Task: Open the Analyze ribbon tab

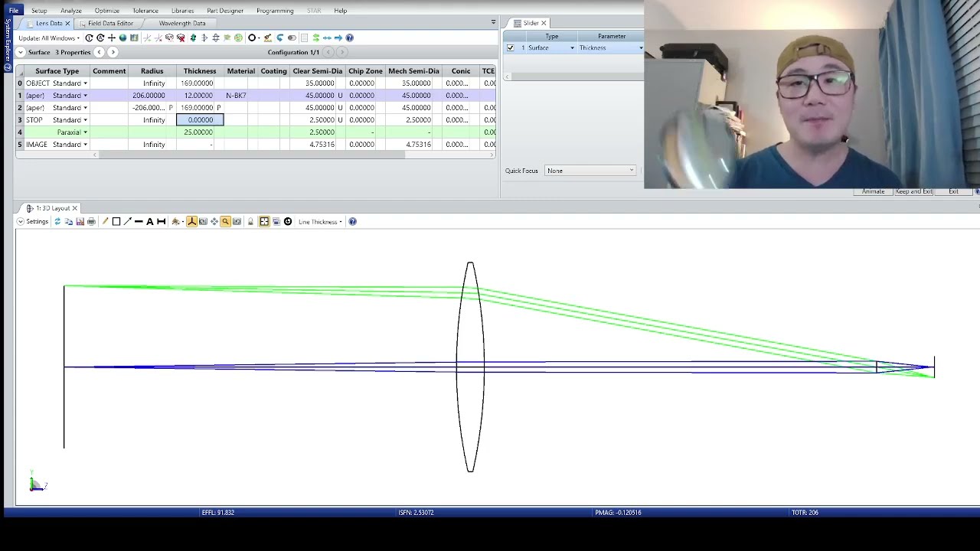Action: coord(71,11)
